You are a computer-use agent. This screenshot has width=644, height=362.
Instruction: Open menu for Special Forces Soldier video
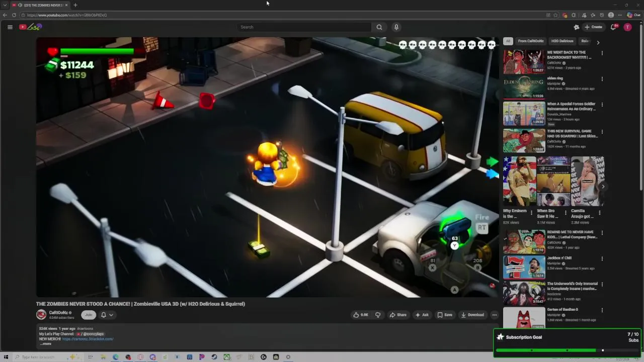[602, 105]
